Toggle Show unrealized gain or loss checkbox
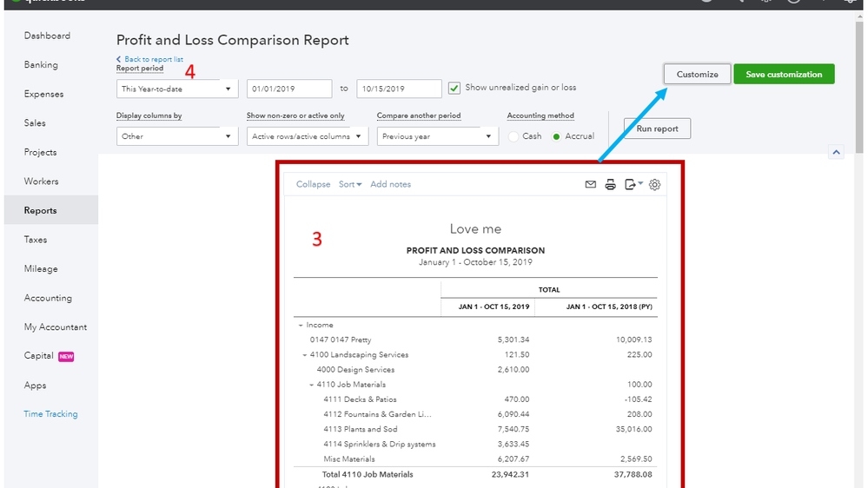Image resolution: width=868 pixels, height=488 pixels. 454,88
